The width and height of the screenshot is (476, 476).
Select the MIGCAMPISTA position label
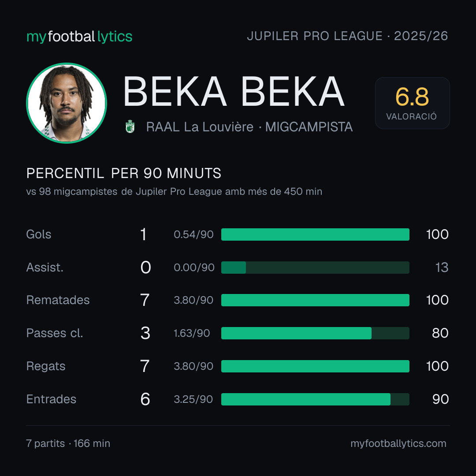(309, 127)
